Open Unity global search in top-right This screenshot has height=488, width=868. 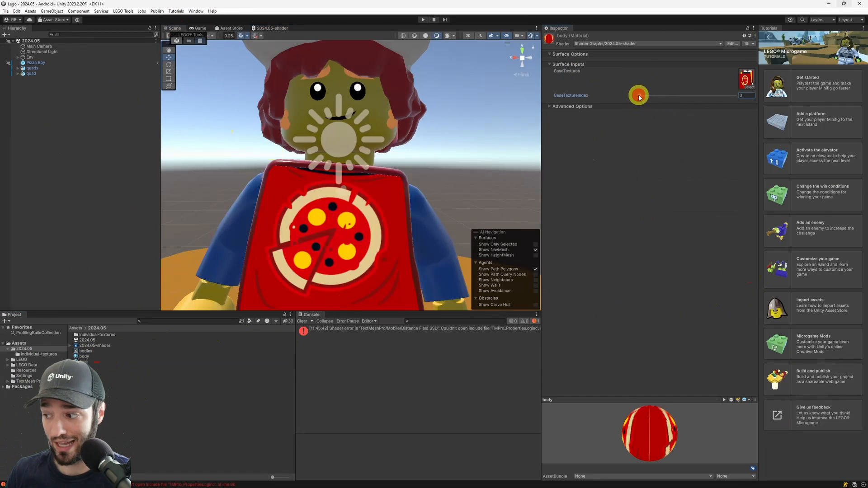(803, 19)
